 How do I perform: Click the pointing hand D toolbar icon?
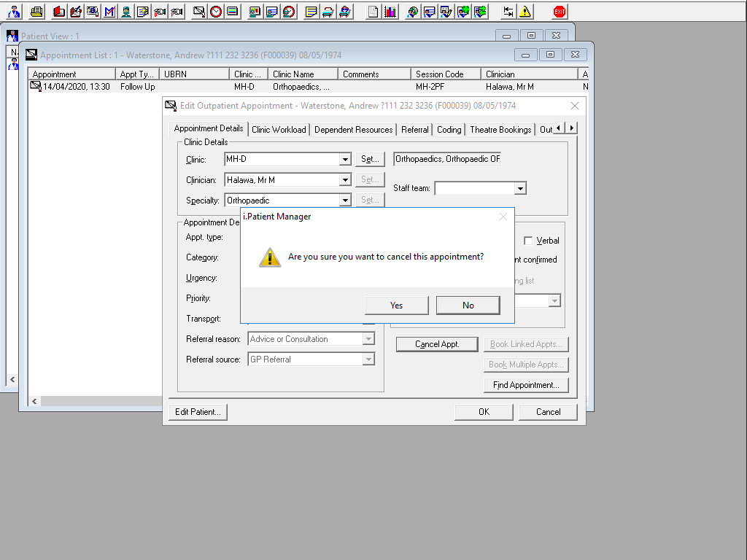point(160,12)
